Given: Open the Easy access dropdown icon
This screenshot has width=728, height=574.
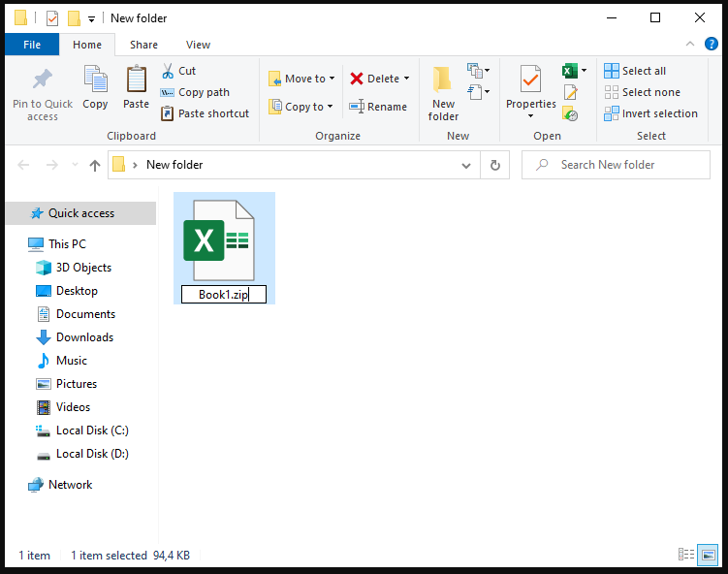Looking at the screenshot, I should (x=478, y=92).
